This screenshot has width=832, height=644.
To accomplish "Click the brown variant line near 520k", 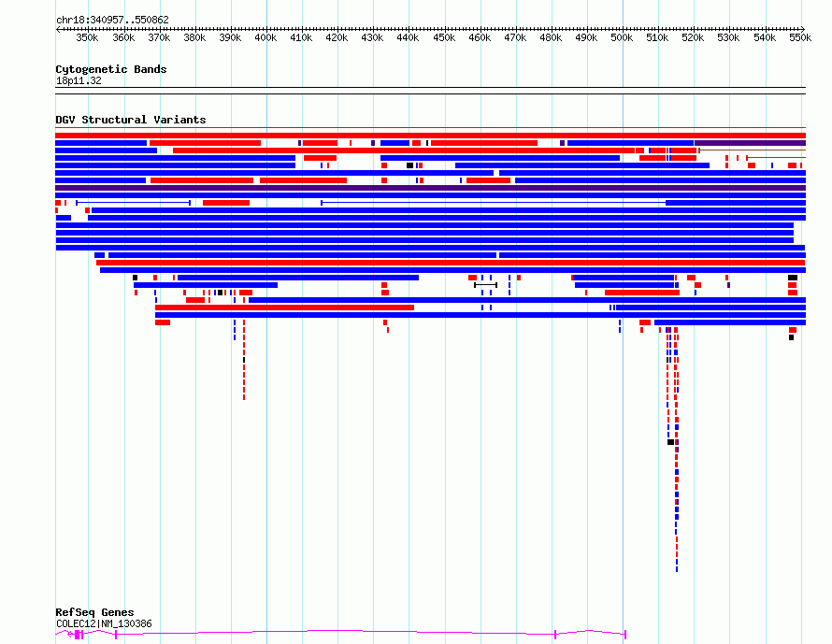I will (752, 150).
